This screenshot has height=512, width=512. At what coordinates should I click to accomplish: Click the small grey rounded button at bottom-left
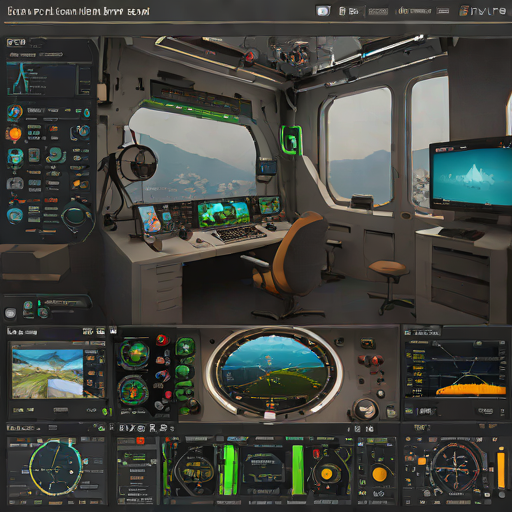pos(10,313)
